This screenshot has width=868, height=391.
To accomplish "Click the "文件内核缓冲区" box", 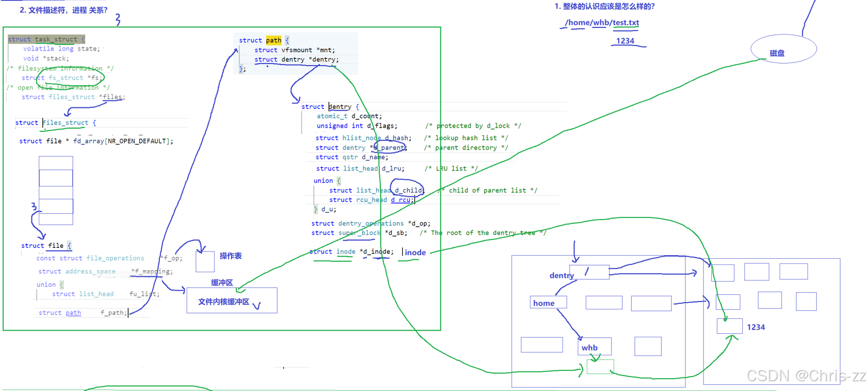I will coord(232,301).
